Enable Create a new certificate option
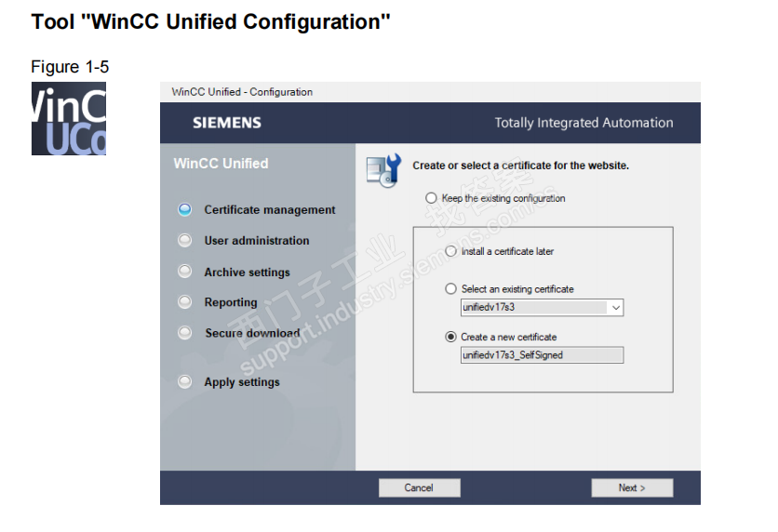Viewport: 778px width, 532px height. coord(451,337)
